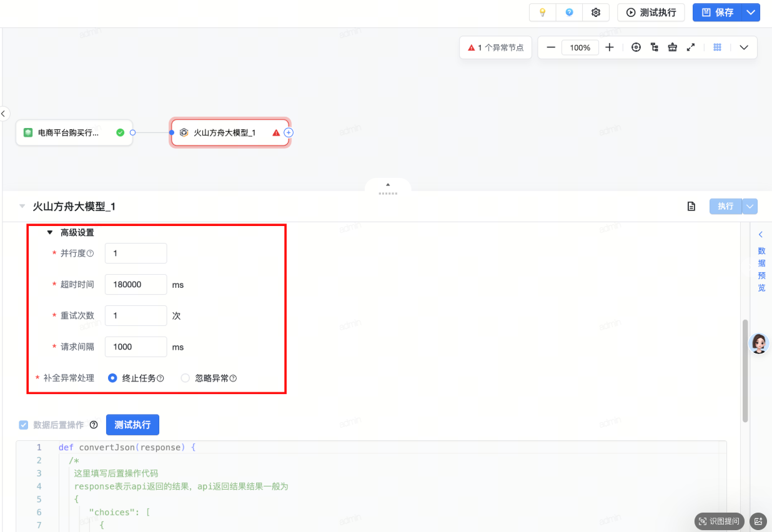This screenshot has width=772, height=532.
Task: Auto-arrange nodes with the tree layout icon
Action: 655,47
